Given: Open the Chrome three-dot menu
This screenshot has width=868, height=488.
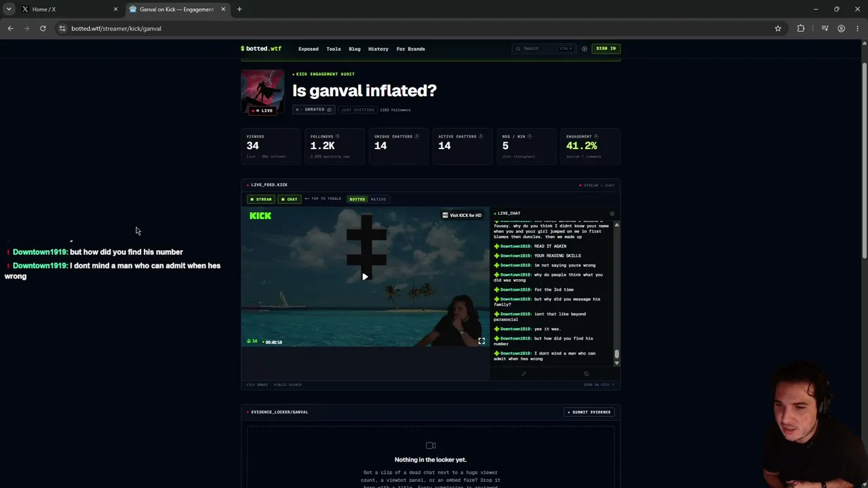Looking at the screenshot, I should click(x=858, y=28).
